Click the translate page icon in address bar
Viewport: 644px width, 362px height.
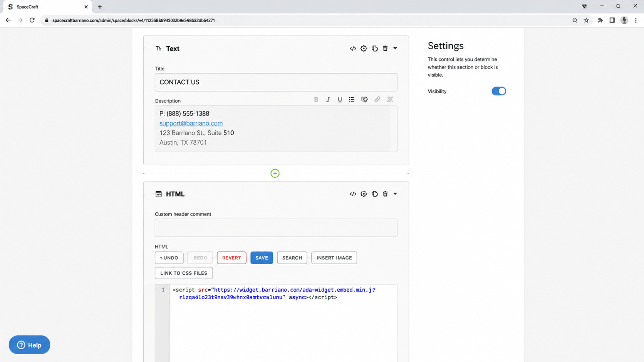tap(575, 20)
